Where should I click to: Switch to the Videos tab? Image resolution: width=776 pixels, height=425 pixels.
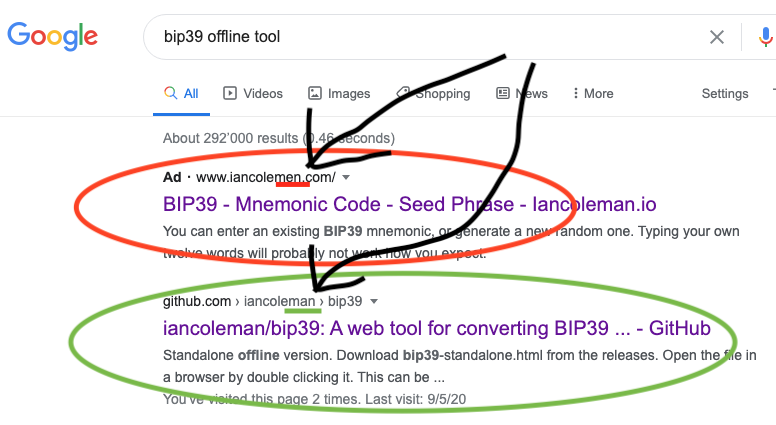coord(253,94)
